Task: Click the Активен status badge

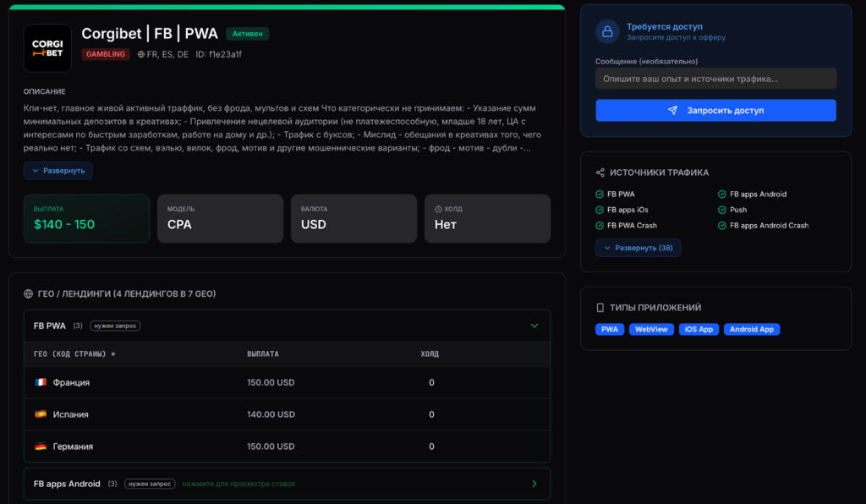Action: click(x=248, y=34)
